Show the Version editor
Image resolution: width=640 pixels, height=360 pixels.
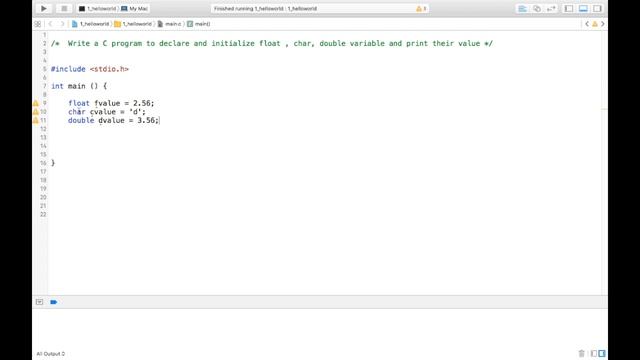point(551,9)
